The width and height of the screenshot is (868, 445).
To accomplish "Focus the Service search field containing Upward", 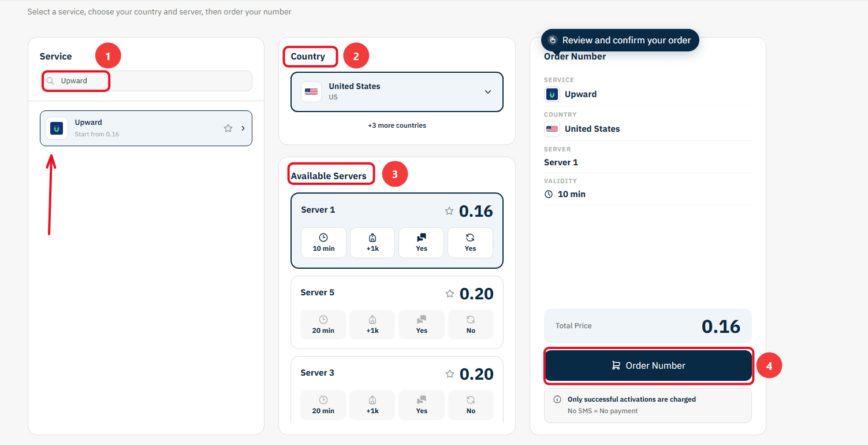I will click(146, 81).
